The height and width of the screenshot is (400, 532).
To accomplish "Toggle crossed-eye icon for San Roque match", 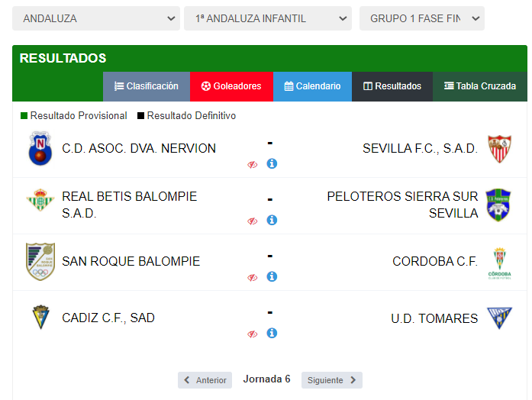I will point(253,278).
